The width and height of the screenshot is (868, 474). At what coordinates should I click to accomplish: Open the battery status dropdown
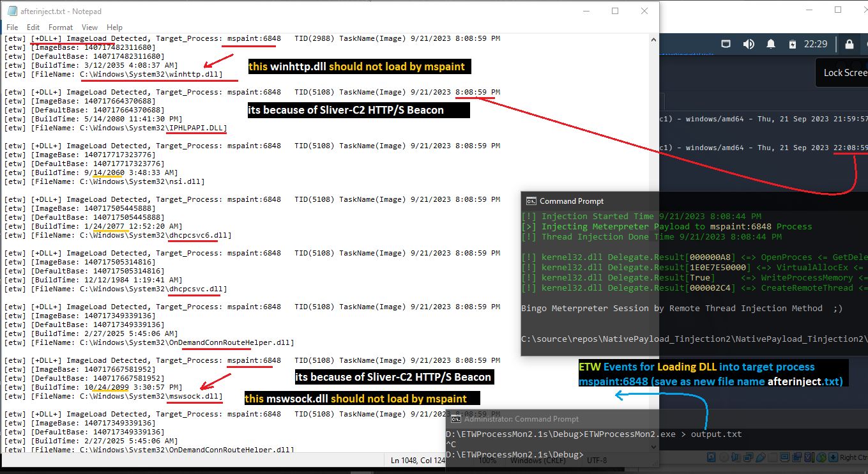tap(793, 44)
